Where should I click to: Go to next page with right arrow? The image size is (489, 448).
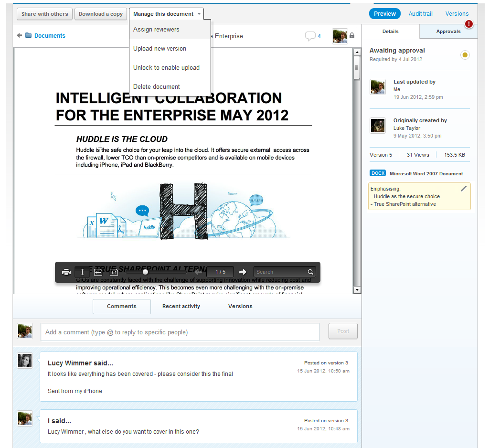[x=243, y=272]
